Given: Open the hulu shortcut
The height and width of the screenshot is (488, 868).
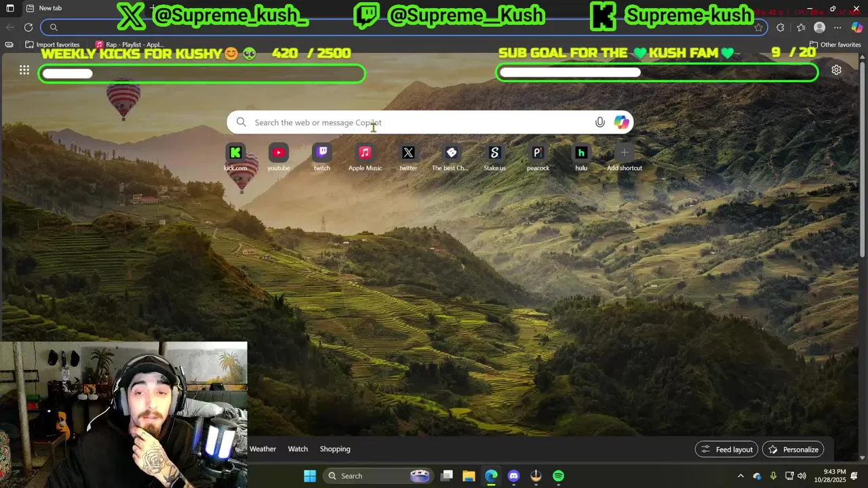Looking at the screenshot, I should [x=581, y=157].
